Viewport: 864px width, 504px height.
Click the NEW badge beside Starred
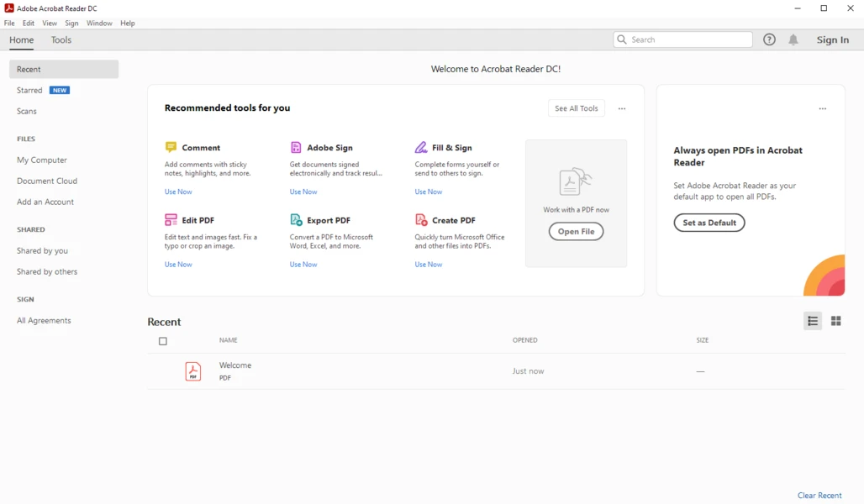[60, 91]
